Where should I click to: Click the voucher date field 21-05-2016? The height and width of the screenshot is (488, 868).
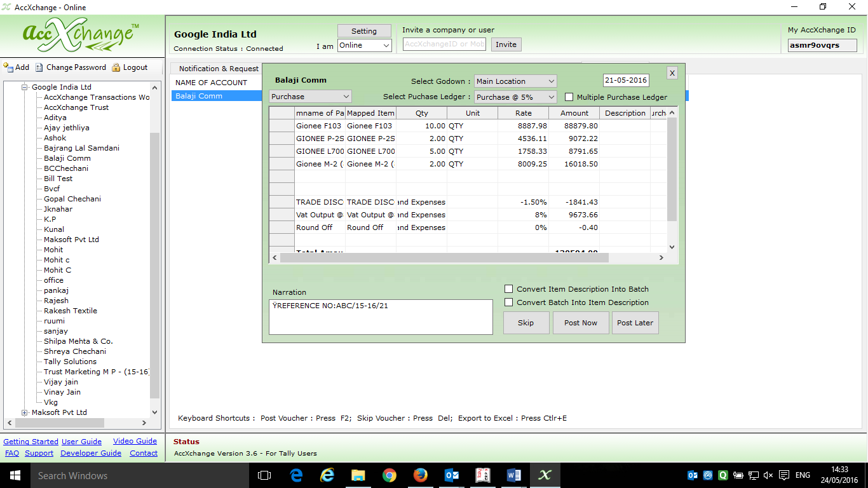626,81
